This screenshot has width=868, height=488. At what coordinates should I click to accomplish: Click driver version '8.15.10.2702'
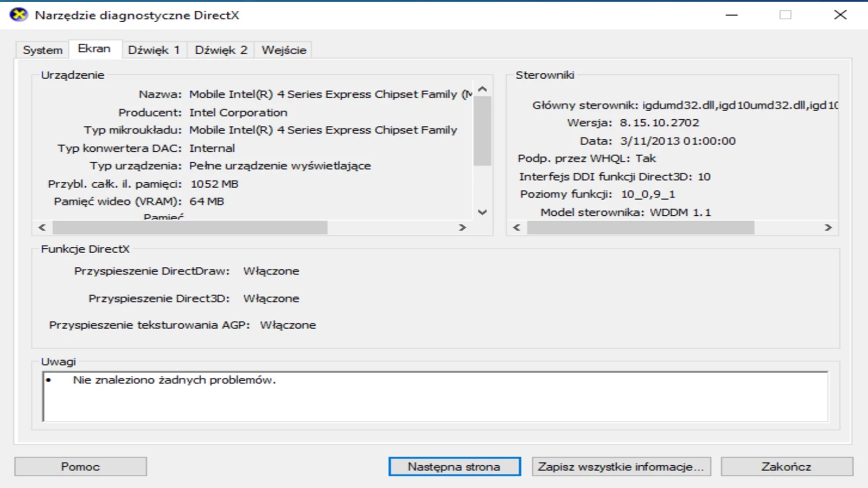pyautogui.click(x=660, y=123)
